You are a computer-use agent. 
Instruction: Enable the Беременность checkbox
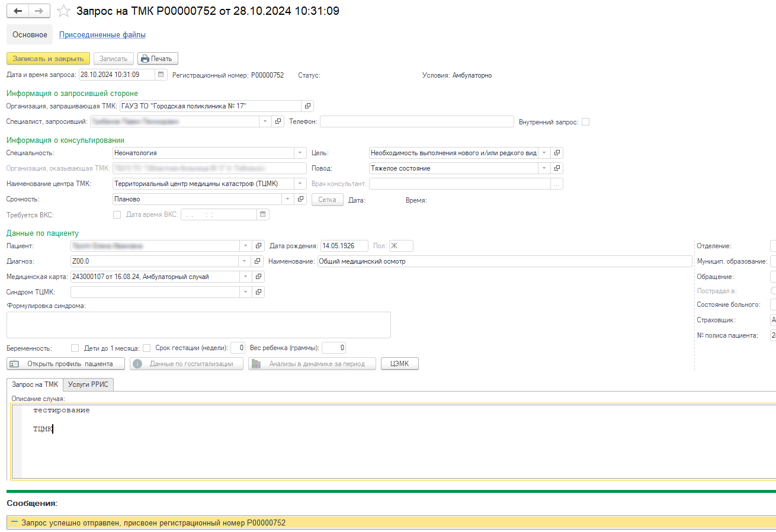click(x=75, y=348)
